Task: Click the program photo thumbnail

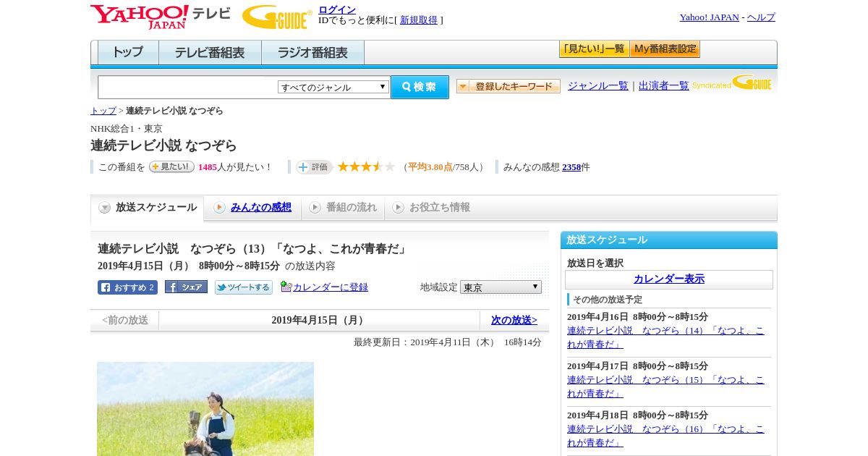Action: tap(205, 409)
